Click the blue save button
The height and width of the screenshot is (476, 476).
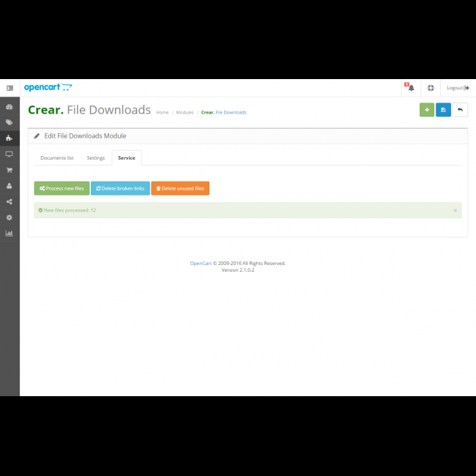tap(443, 110)
